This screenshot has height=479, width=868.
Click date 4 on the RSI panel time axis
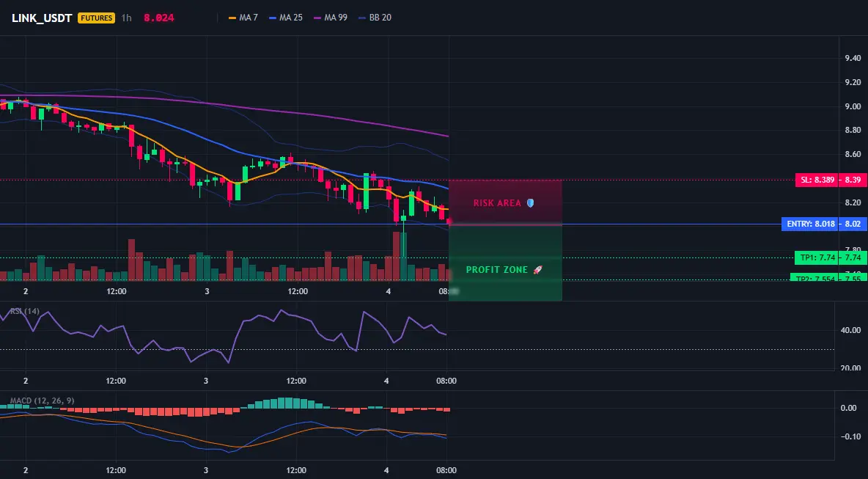[x=386, y=381]
